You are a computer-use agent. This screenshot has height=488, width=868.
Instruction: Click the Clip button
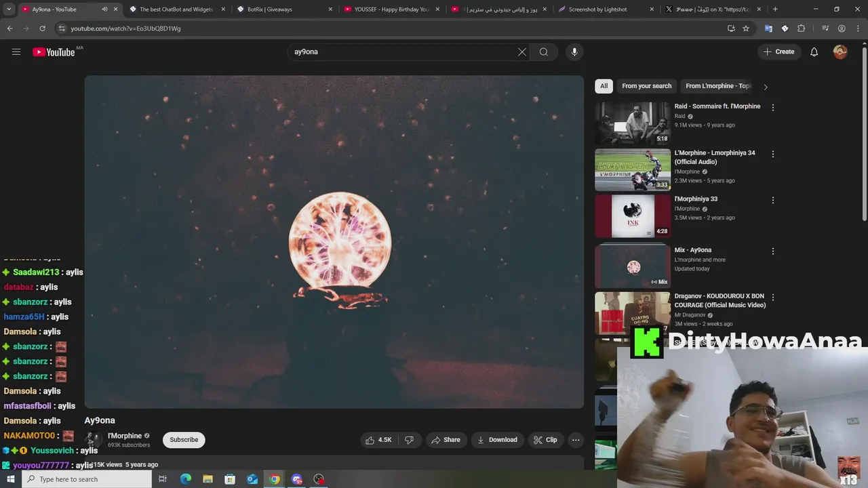coord(545,440)
